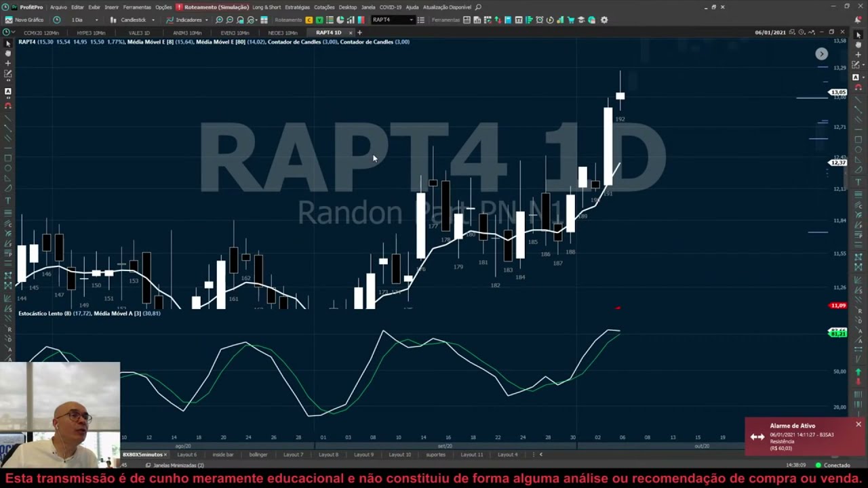The image size is (868, 488).
Task: Open the Janela menu
Action: tap(368, 7)
